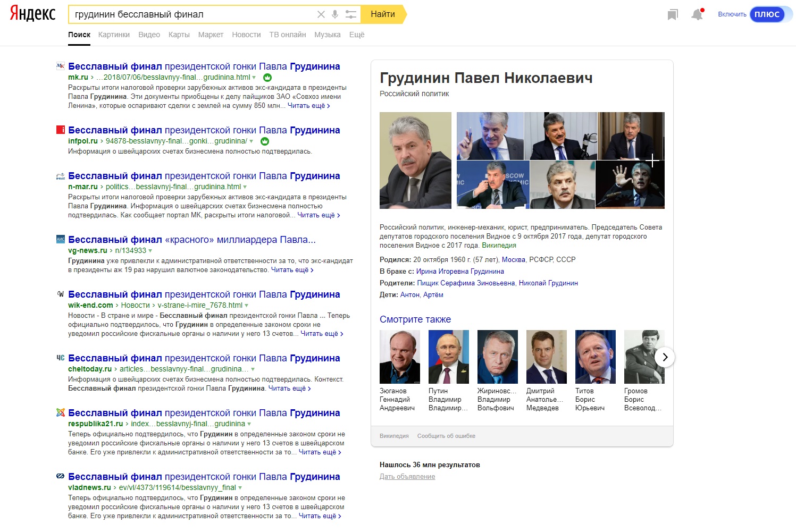Select the Зюганов Геннадий Андреевич card
The width and height of the screenshot is (796, 532).
point(399,371)
